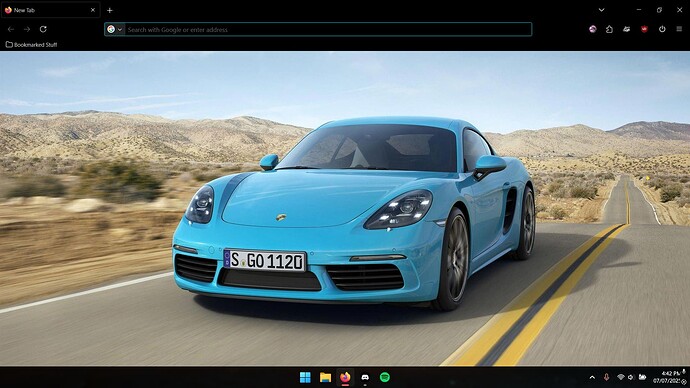Viewport: 690px width, 388px height.
Task: Open a new tab with plus button
Action: pyautogui.click(x=110, y=10)
